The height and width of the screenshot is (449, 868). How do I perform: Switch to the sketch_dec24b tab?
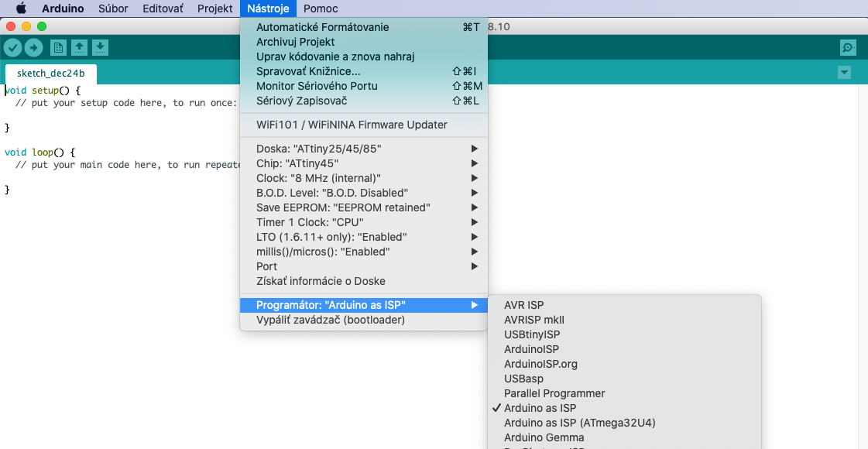click(x=51, y=74)
